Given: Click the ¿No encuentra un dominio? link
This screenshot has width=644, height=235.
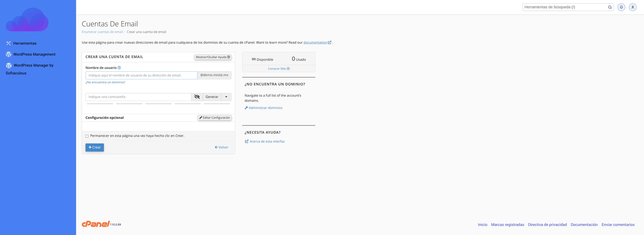Looking at the screenshot, I should [x=105, y=82].
